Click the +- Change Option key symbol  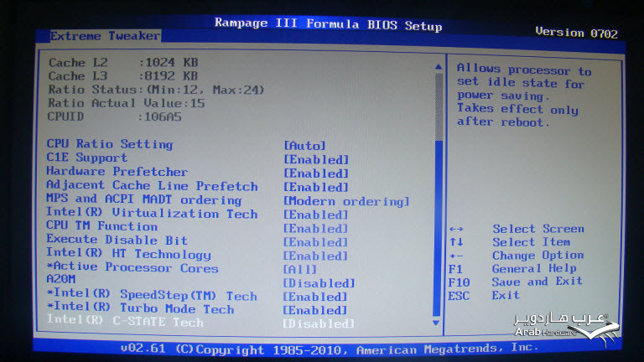pos(456,256)
